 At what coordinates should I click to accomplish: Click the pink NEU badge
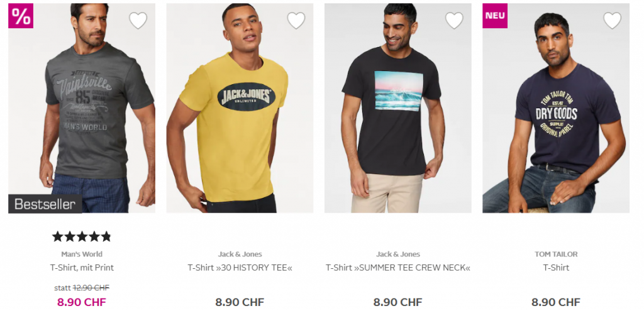(495, 16)
